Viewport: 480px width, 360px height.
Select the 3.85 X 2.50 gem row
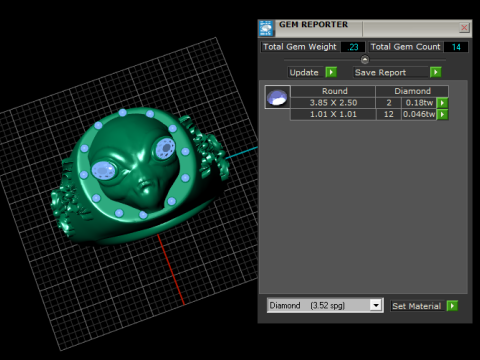coord(364,103)
